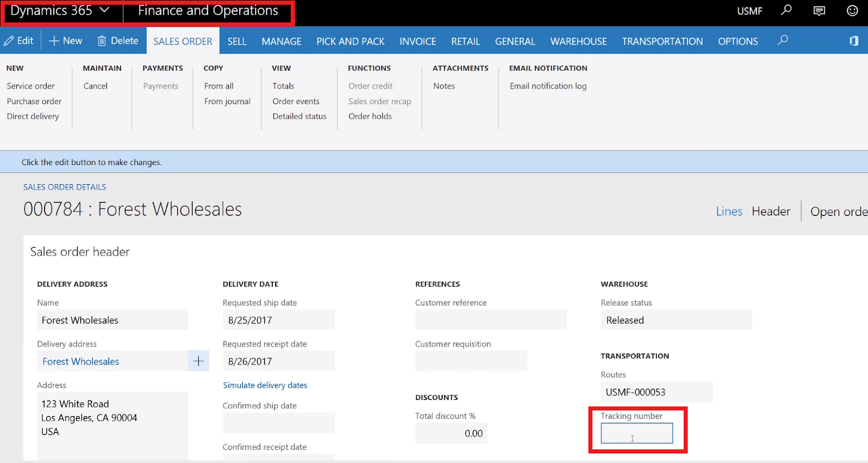
Task: Open the GENERAL tab
Action: (515, 41)
